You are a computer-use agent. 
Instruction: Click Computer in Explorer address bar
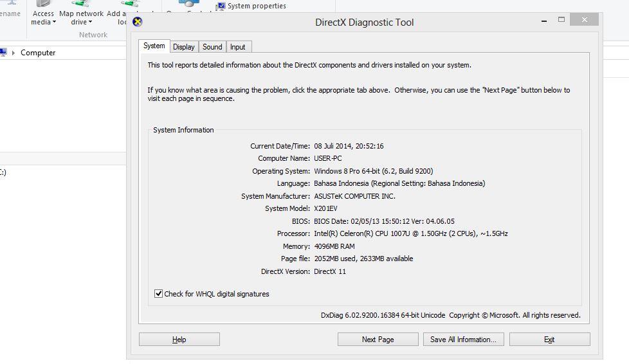click(38, 53)
